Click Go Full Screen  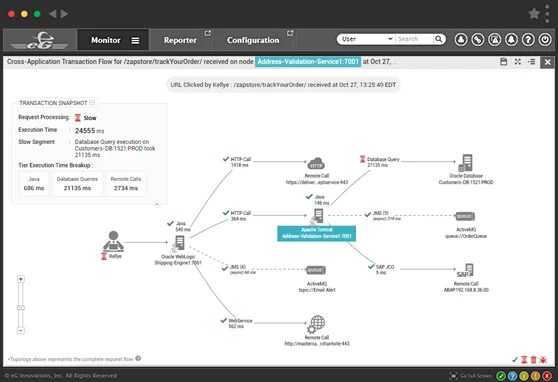pyautogui.click(x=471, y=376)
